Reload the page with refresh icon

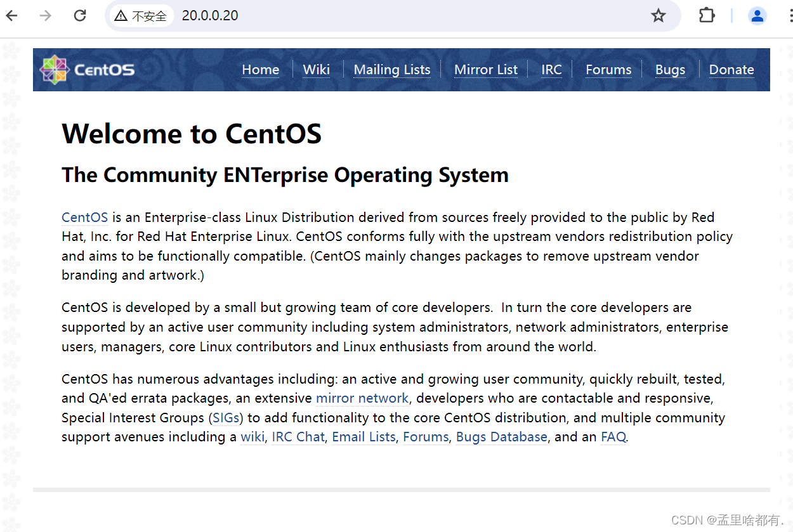pyautogui.click(x=80, y=16)
